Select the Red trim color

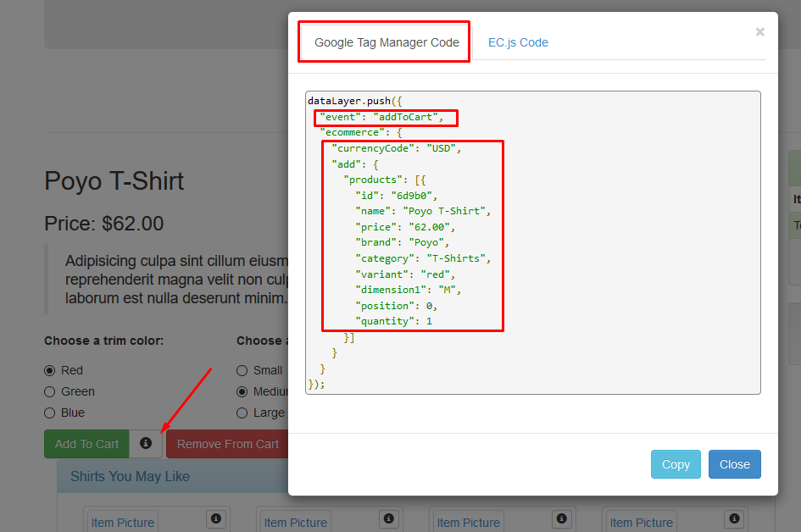point(49,371)
